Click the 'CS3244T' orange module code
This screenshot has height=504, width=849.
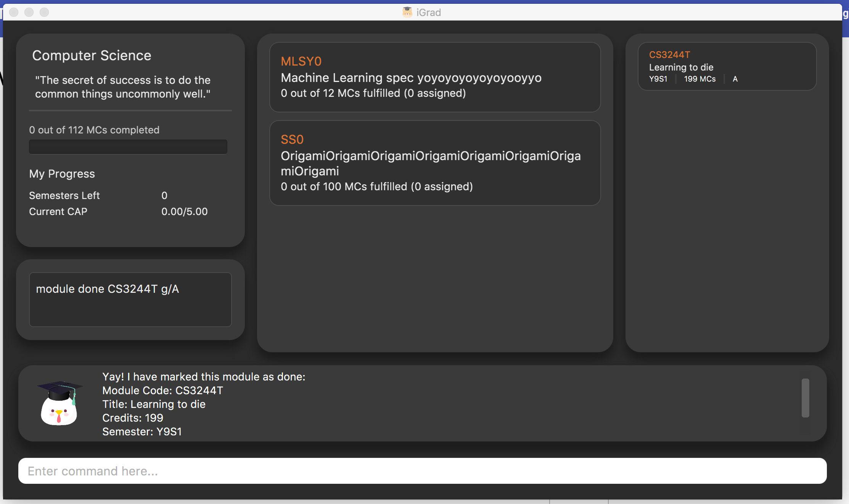tap(670, 55)
